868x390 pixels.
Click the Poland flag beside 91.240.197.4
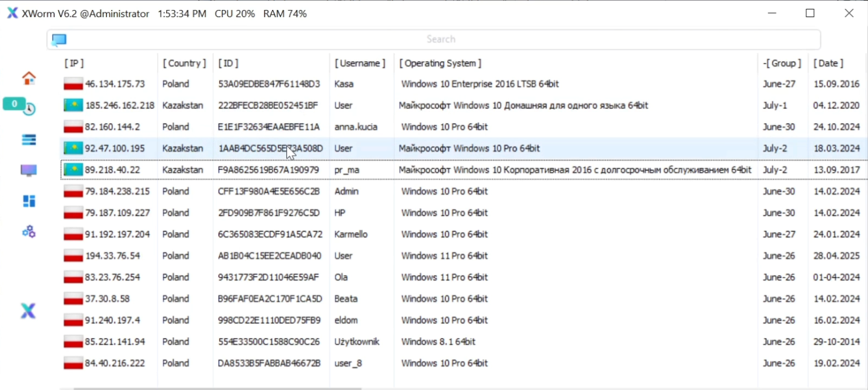[73, 320]
